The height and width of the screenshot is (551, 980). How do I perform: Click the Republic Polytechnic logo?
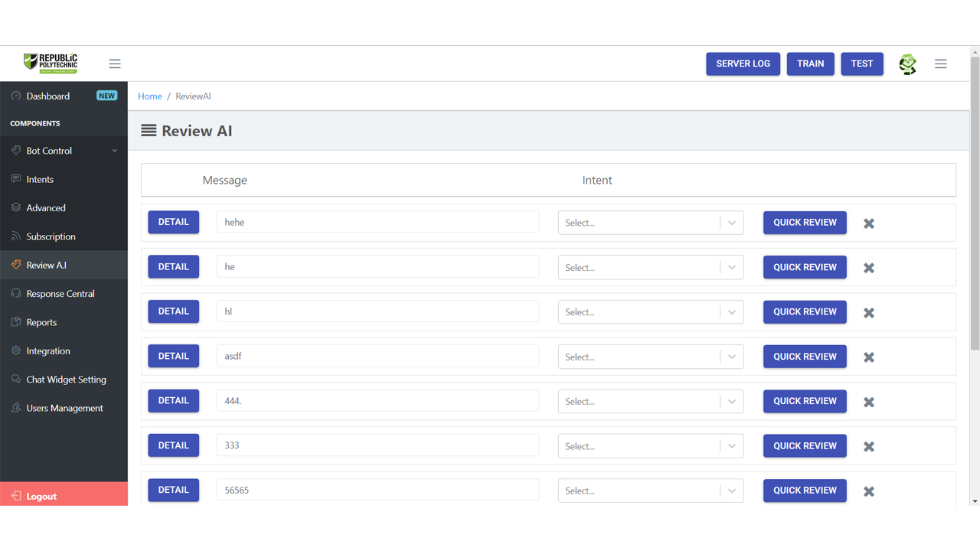pyautogui.click(x=51, y=63)
